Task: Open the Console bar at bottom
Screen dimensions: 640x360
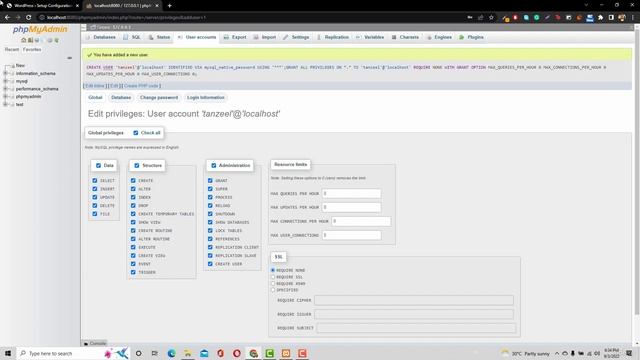Action: 95,344
